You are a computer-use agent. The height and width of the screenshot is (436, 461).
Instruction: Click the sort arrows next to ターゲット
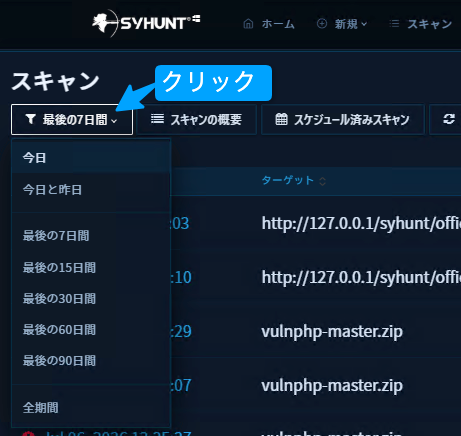click(322, 181)
